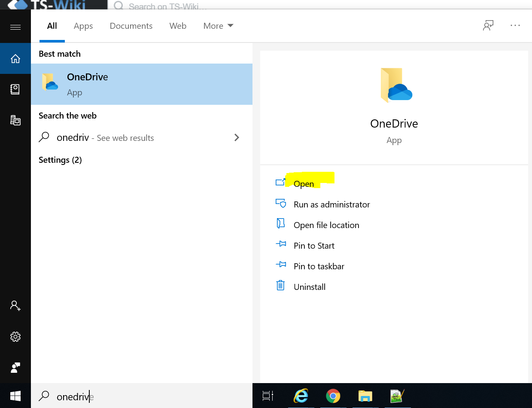
Task: Expand the Settings (2) results group
Action: (x=60, y=160)
